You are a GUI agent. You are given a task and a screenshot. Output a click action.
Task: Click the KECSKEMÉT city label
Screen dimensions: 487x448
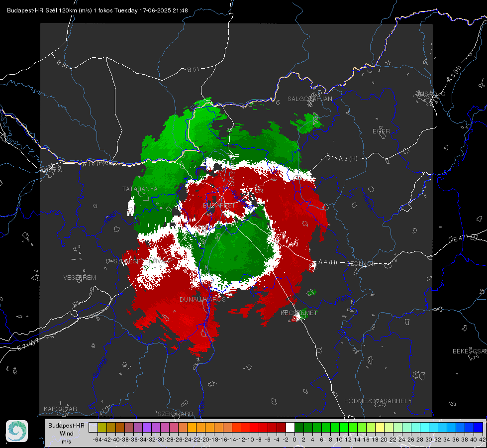[x=299, y=313]
